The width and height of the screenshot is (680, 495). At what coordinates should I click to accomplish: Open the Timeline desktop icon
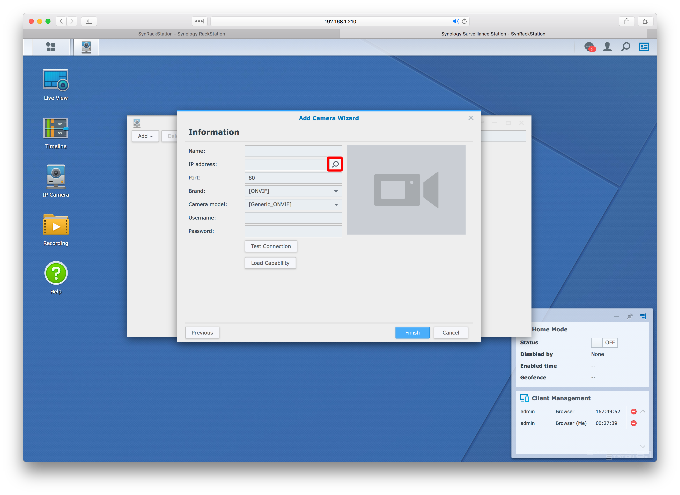coord(55,129)
